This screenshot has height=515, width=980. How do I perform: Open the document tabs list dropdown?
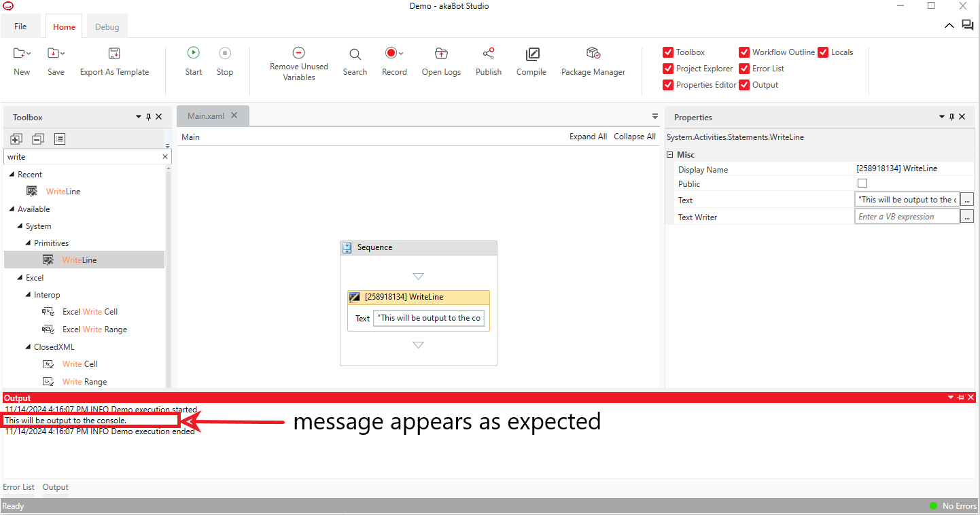click(655, 116)
